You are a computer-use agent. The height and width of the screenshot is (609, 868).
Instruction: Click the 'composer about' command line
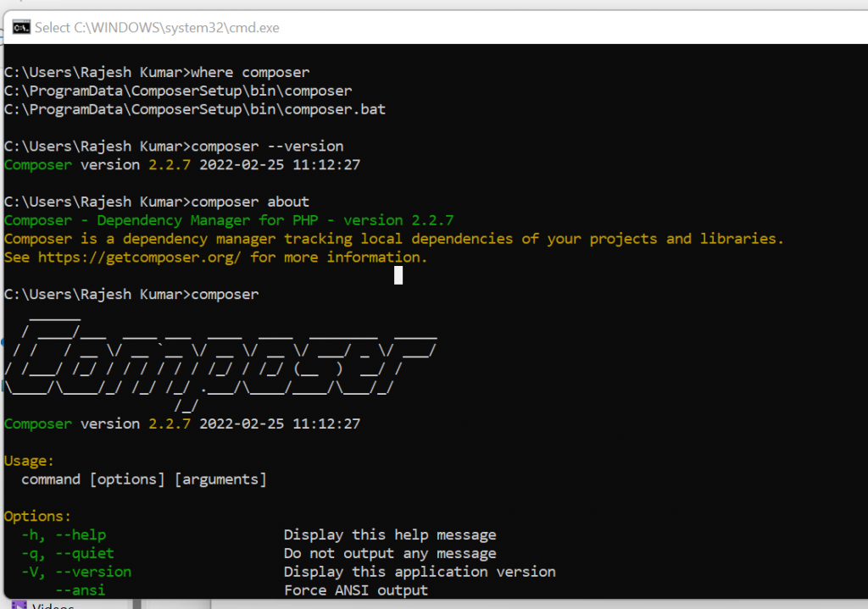click(x=157, y=202)
